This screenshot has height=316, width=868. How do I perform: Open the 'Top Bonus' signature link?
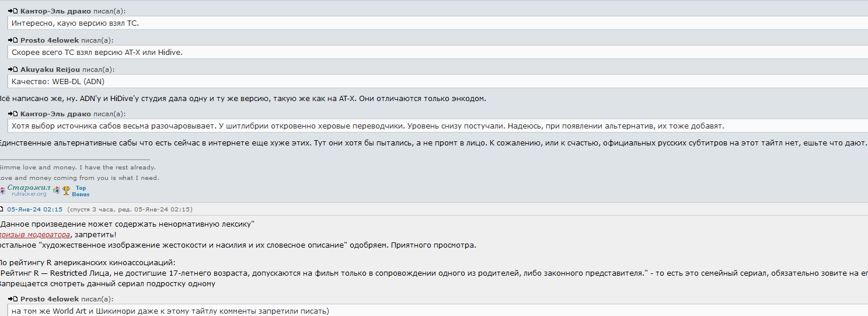click(x=81, y=191)
